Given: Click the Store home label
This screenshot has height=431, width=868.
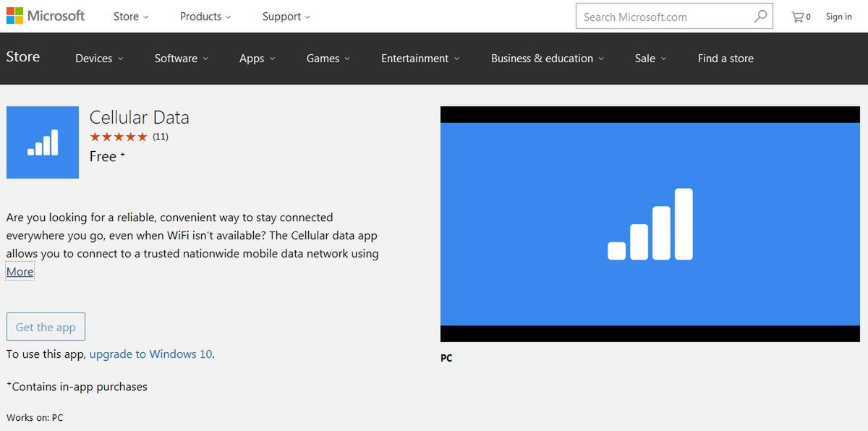Looking at the screenshot, I should point(23,57).
